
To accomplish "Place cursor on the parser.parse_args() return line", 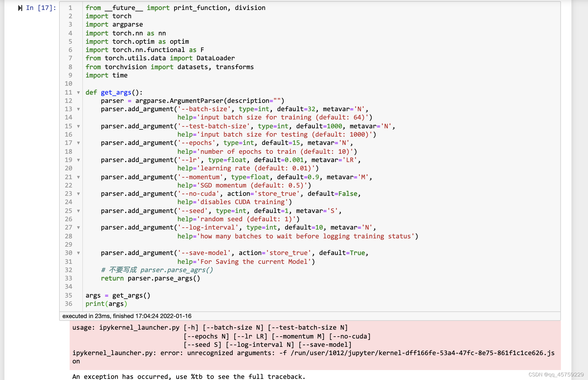I will pyautogui.click(x=151, y=279).
